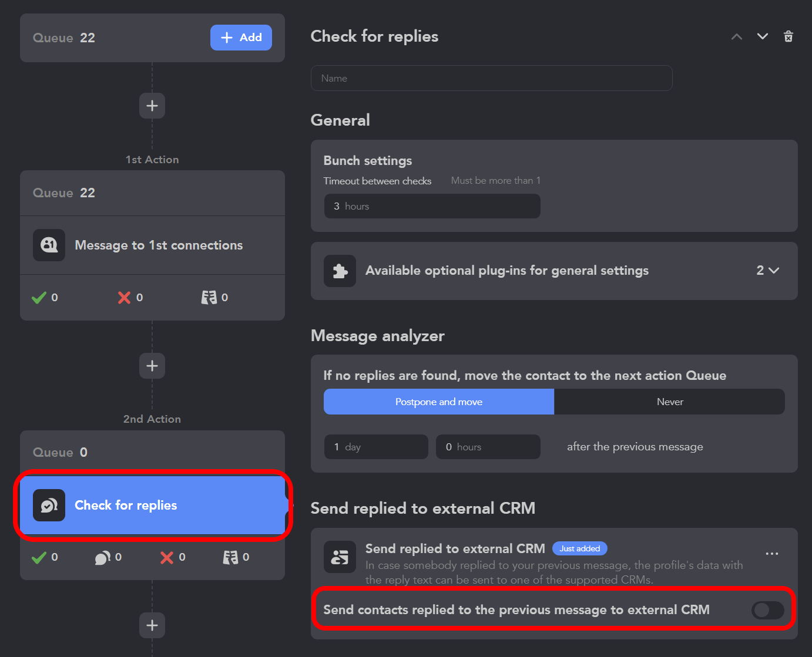Screen dimensions: 812x657
Task: Click the Name input field
Action: click(491, 78)
